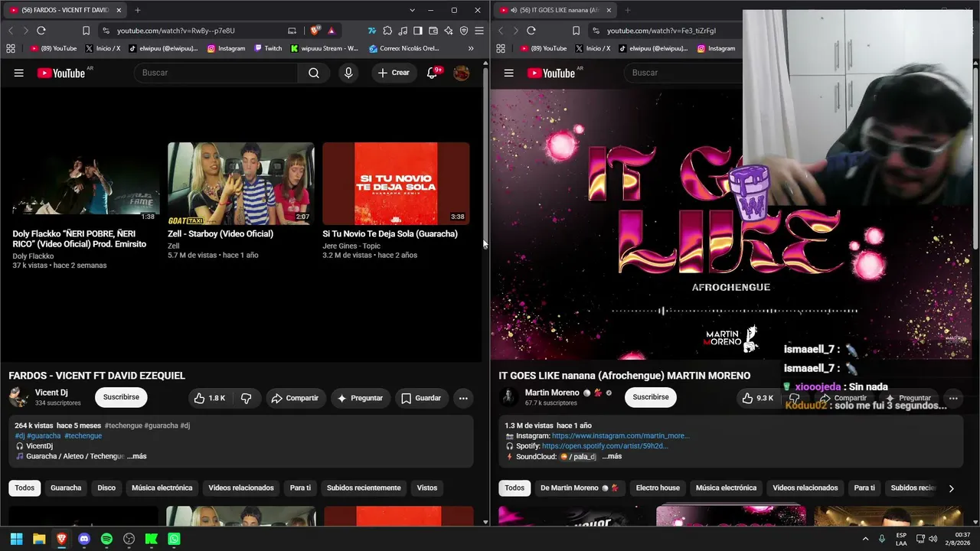Open Doly Flackko ÑERI POBRE video thumbnail
The image size is (980, 551).
tap(86, 184)
